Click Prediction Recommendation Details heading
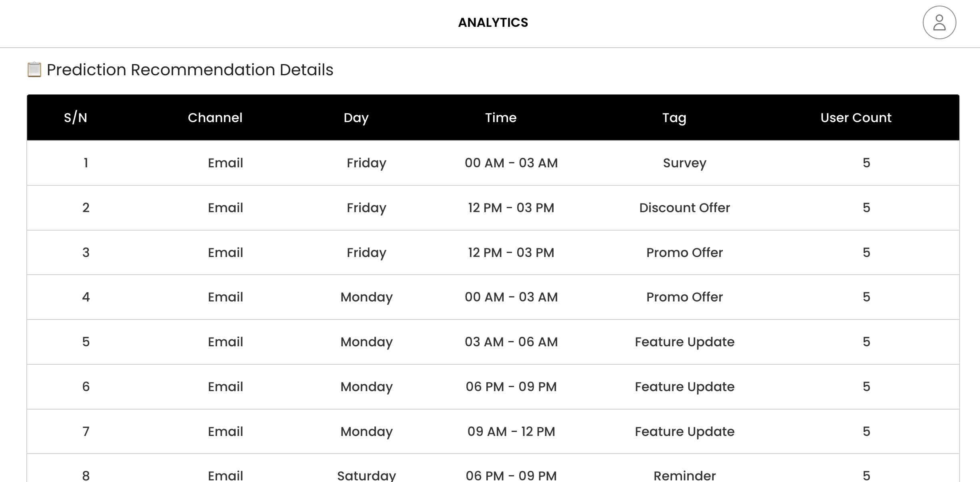 pos(190,70)
